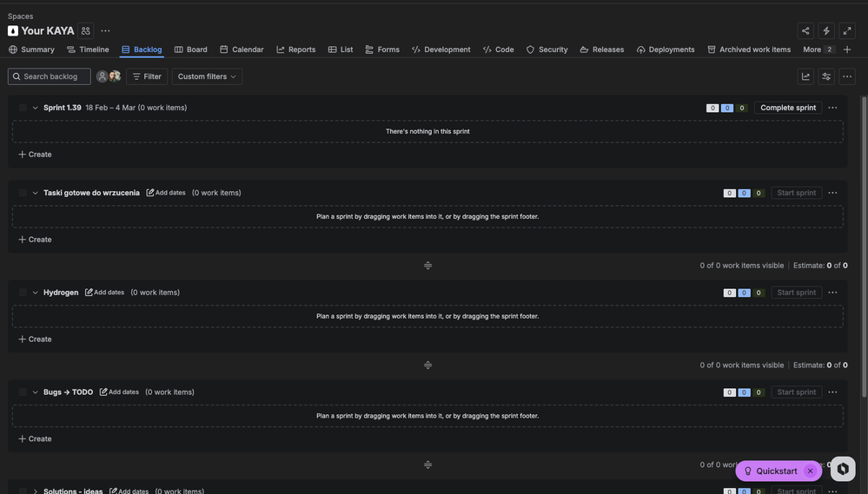Open the Releases tab

[602, 49]
